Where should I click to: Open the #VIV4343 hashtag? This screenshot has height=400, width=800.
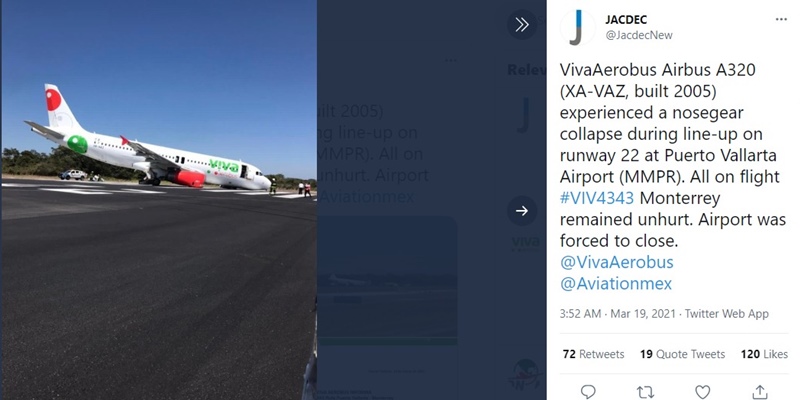596,197
